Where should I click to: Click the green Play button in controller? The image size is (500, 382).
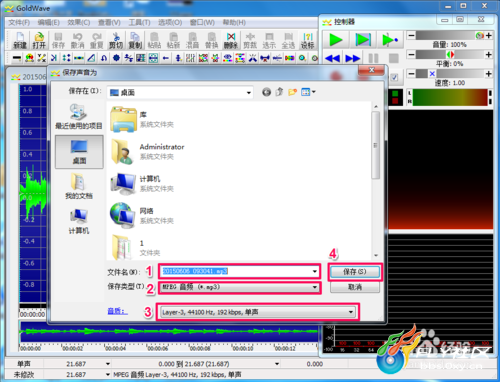[336, 40]
